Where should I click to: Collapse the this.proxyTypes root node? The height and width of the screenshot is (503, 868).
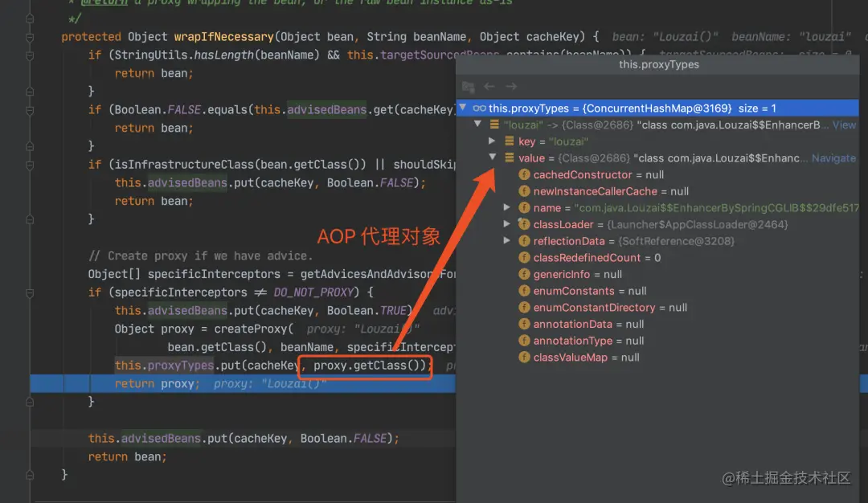pos(464,108)
